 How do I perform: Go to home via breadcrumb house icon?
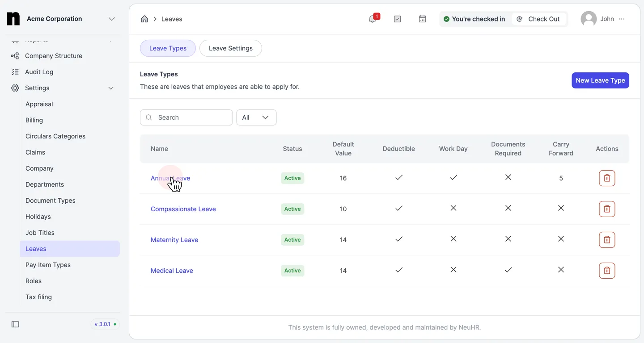pyautogui.click(x=144, y=19)
